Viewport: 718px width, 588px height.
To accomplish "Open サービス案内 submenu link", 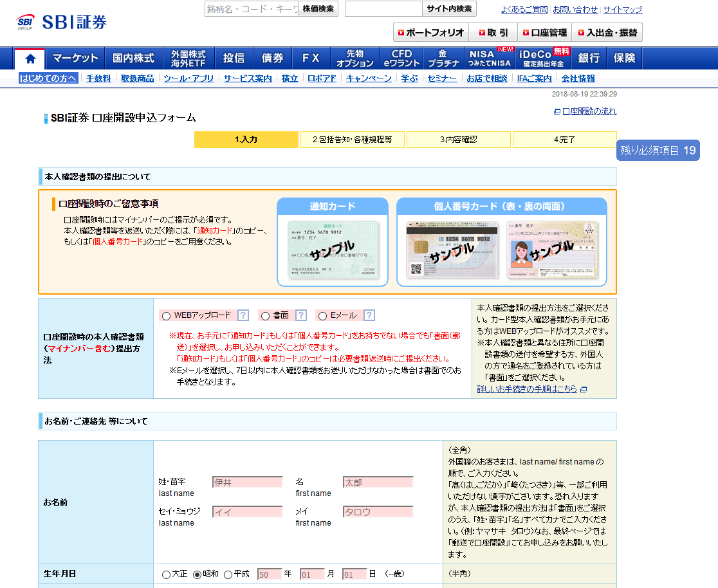I will tap(248, 78).
